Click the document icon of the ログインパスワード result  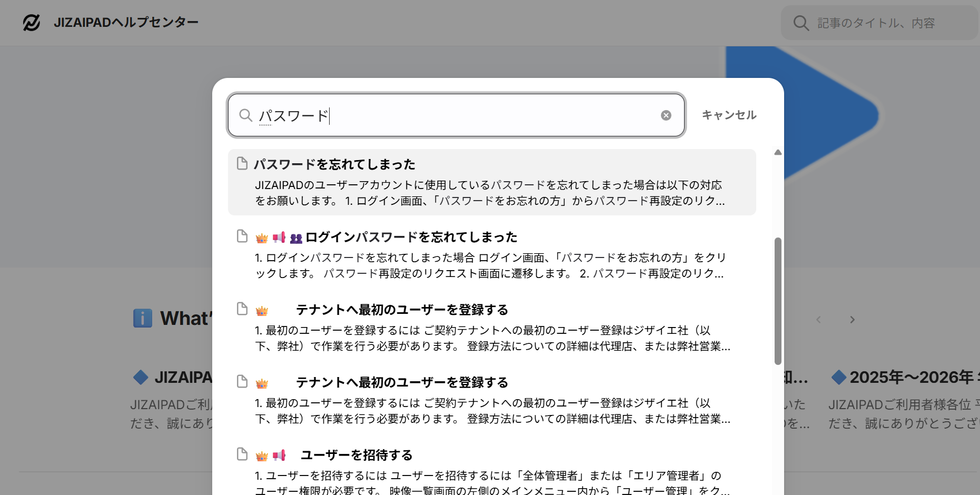242,236
